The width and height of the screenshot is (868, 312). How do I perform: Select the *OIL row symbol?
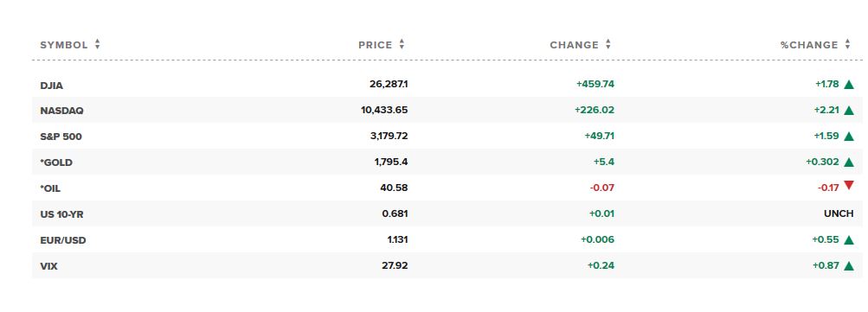(50, 188)
